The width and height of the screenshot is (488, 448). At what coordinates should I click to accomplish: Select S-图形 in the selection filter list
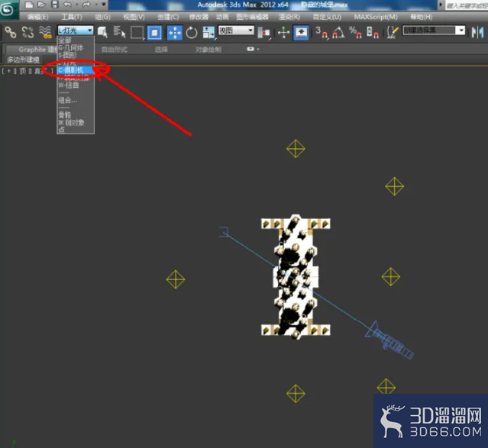(x=76, y=55)
